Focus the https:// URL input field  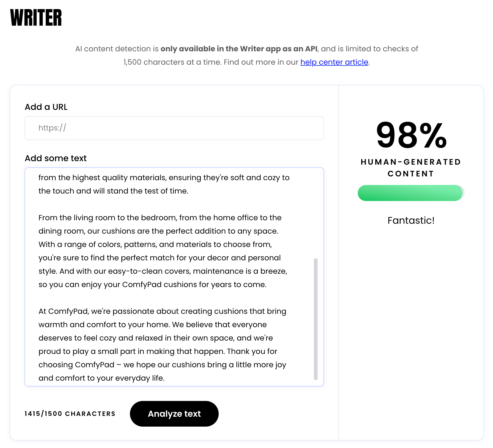(x=174, y=128)
